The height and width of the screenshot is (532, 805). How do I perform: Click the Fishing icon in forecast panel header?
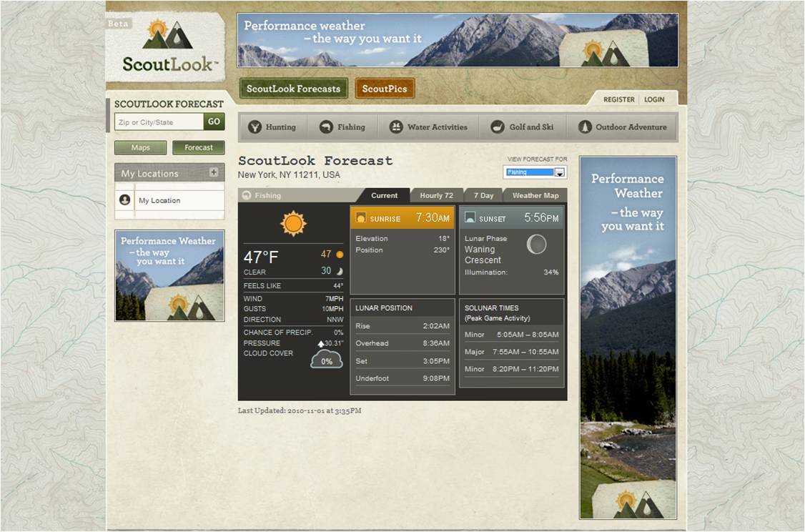pos(247,195)
